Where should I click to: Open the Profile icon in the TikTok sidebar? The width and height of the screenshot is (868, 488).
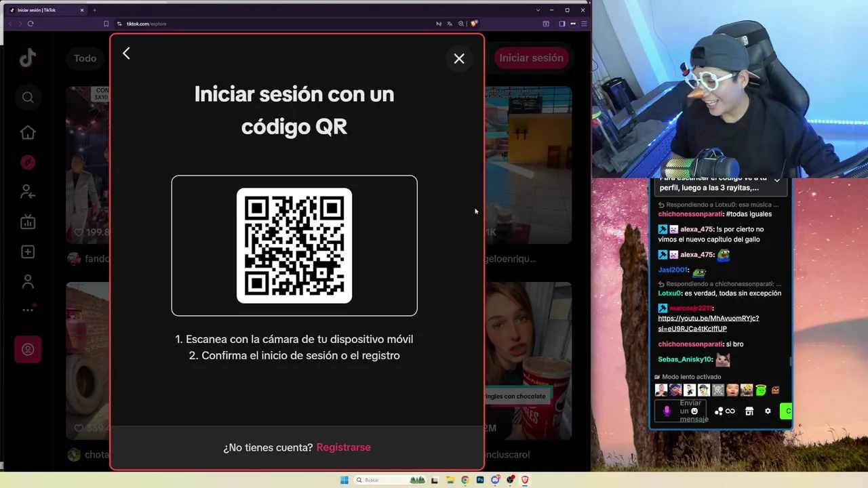[x=28, y=281]
